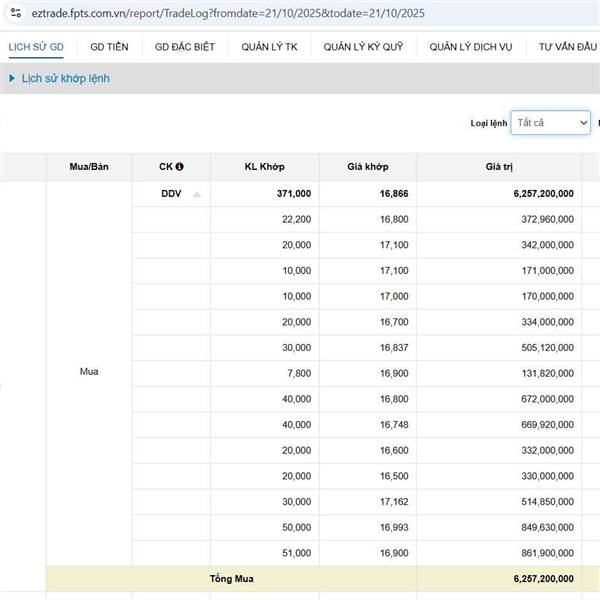Click the Lịch sử khớp lệnh section title

coord(66,78)
